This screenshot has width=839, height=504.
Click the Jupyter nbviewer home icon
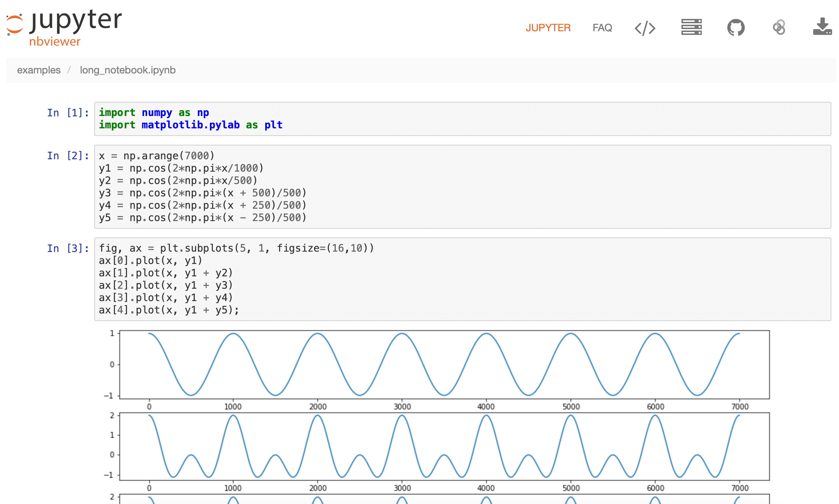pos(60,27)
